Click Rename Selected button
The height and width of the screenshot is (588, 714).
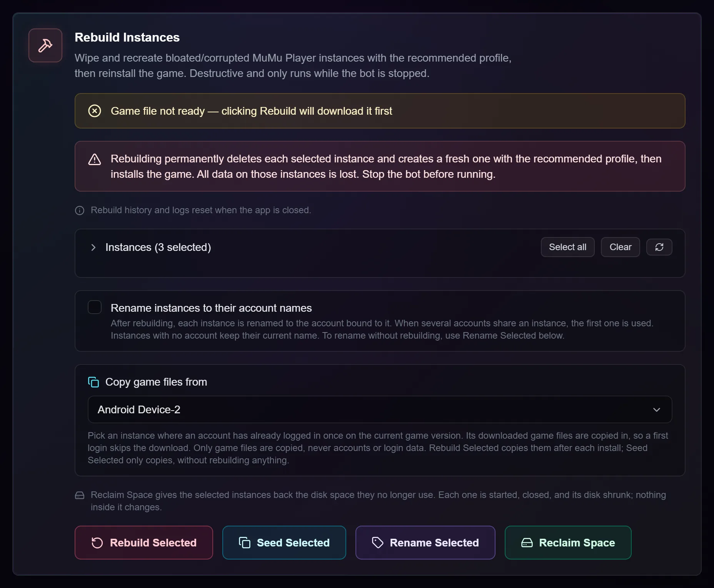click(x=425, y=543)
